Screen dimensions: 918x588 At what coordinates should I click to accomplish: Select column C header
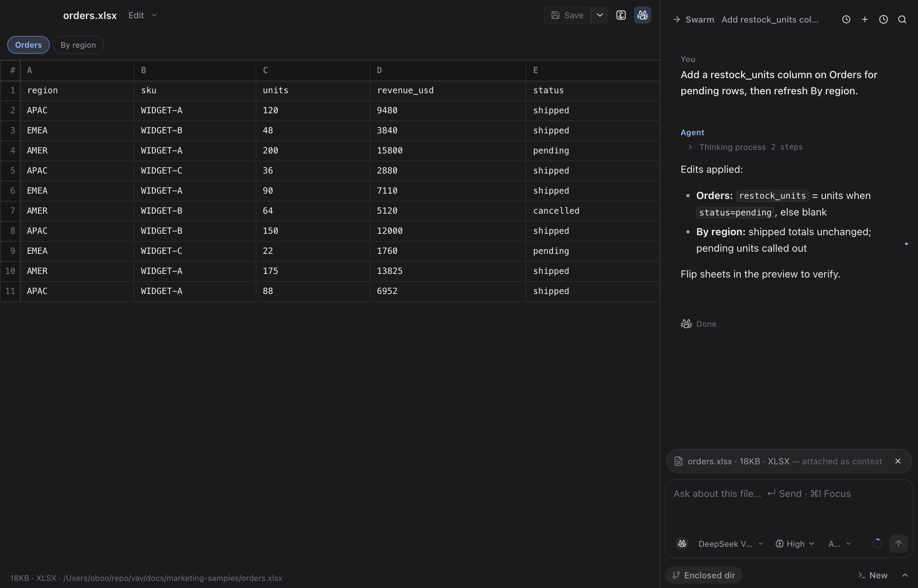(x=313, y=70)
